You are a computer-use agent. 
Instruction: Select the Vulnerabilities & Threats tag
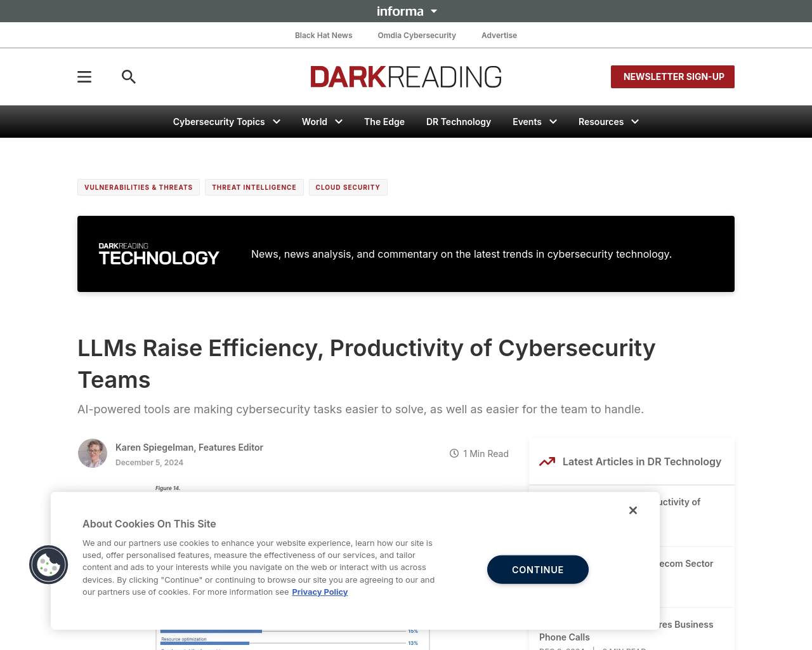(138, 187)
